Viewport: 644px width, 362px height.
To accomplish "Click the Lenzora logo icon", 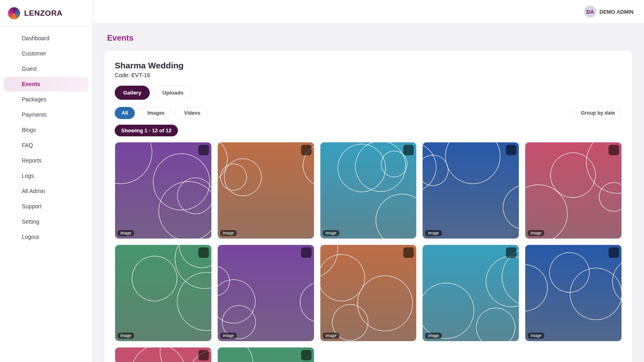I will (14, 13).
